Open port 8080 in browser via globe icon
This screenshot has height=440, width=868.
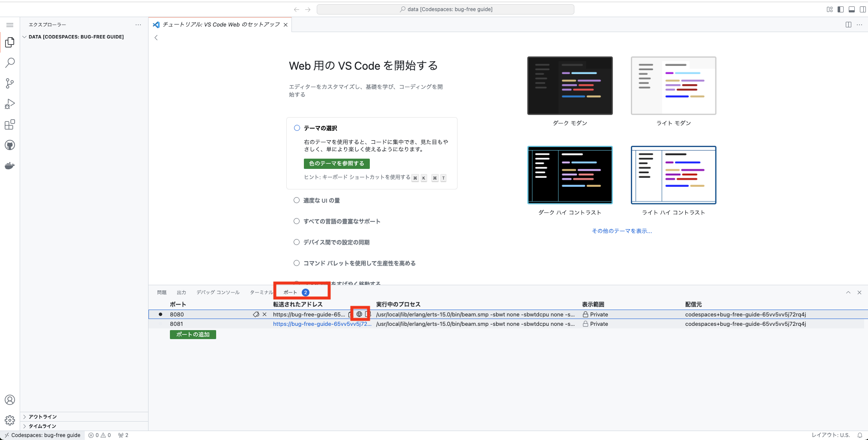[359, 314]
